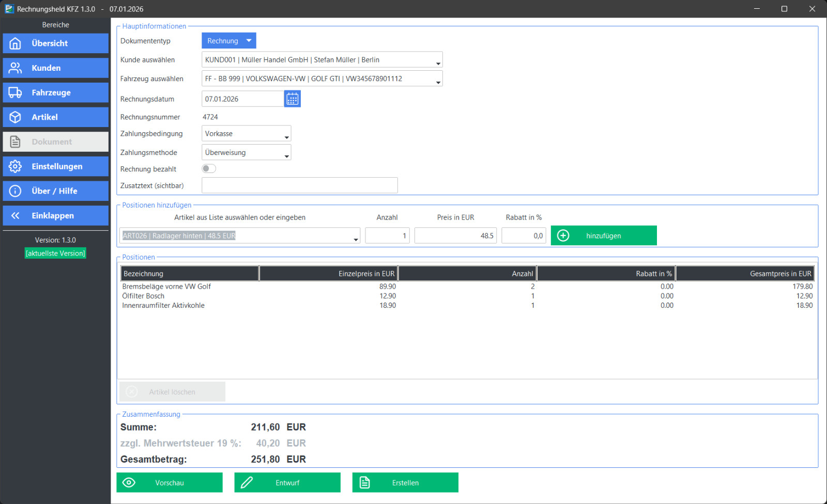Expand the Fahrzeug auswählen combo box

click(438, 82)
